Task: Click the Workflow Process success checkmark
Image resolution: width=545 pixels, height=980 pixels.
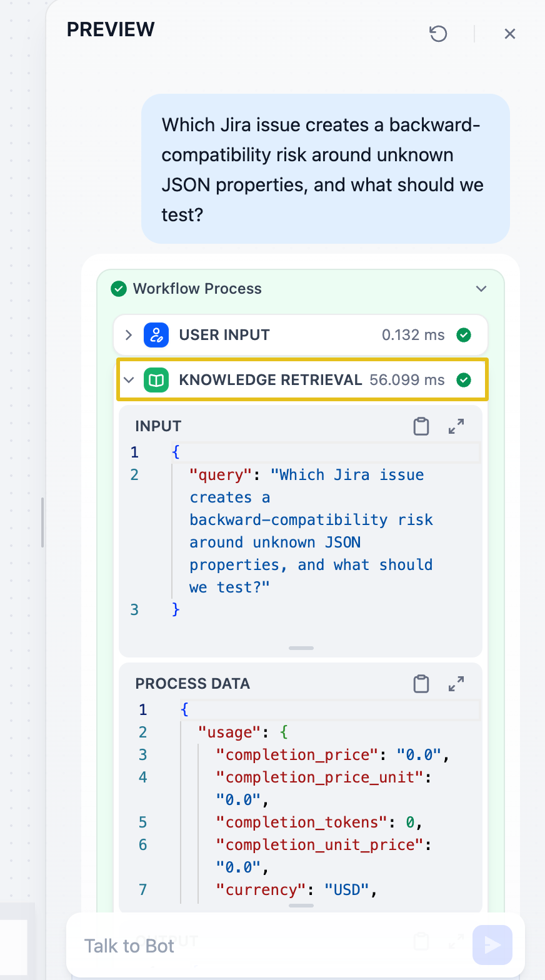Action: (x=119, y=289)
